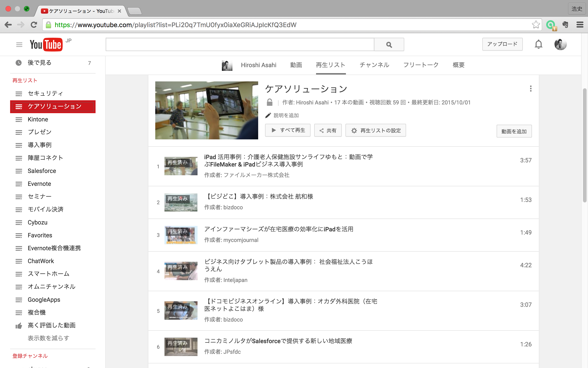Select the ChatWork playlist in sidebar

click(x=53, y=261)
